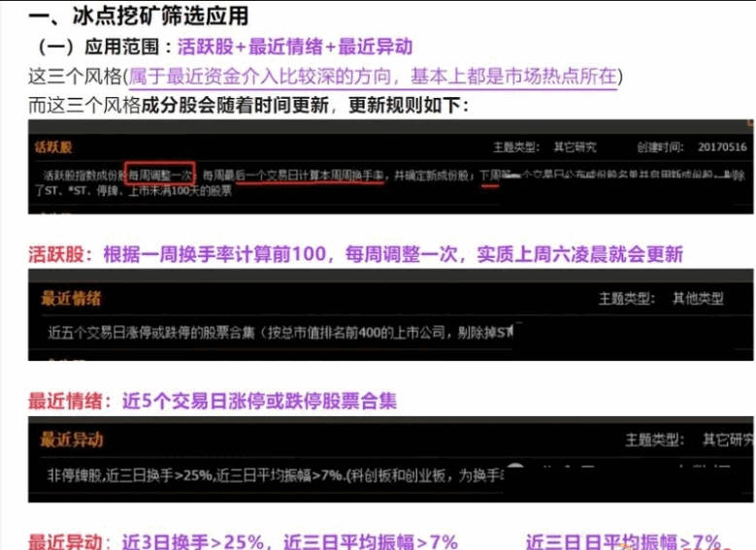The width and height of the screenshot is (756, 550).
Task: Click text '根据一周换手率计算前100'
Action: point(215,254)
